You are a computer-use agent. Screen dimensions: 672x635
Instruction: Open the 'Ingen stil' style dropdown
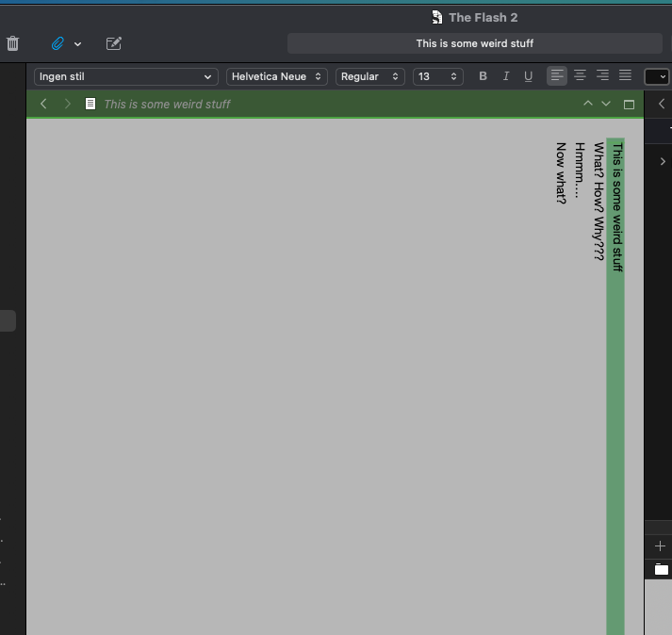click(x=126, y=76)
